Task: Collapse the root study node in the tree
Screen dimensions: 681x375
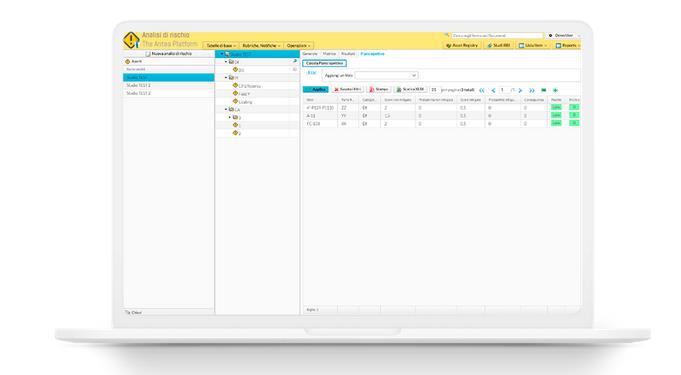Action: [222, 54]
